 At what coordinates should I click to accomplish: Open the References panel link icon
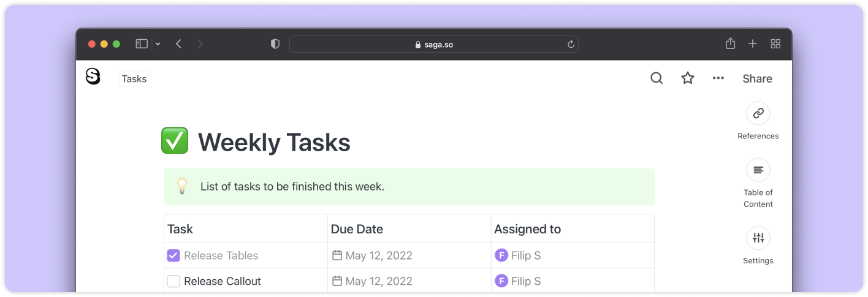click(758, 113)
